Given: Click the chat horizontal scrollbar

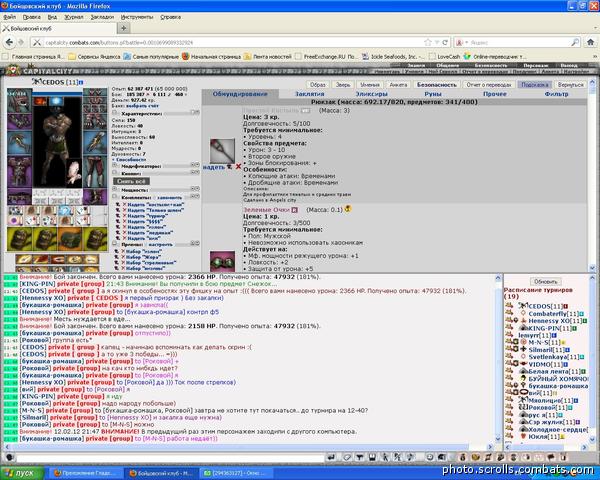Looking at the screenshot, I should tap(248, 447).
